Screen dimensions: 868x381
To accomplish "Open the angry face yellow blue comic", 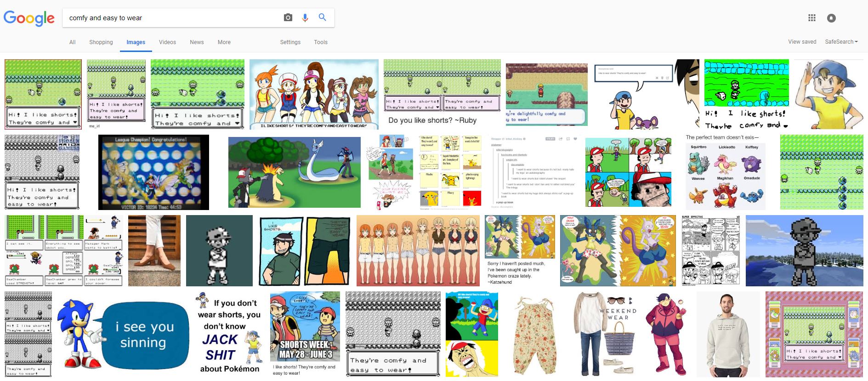I will 472,334.
